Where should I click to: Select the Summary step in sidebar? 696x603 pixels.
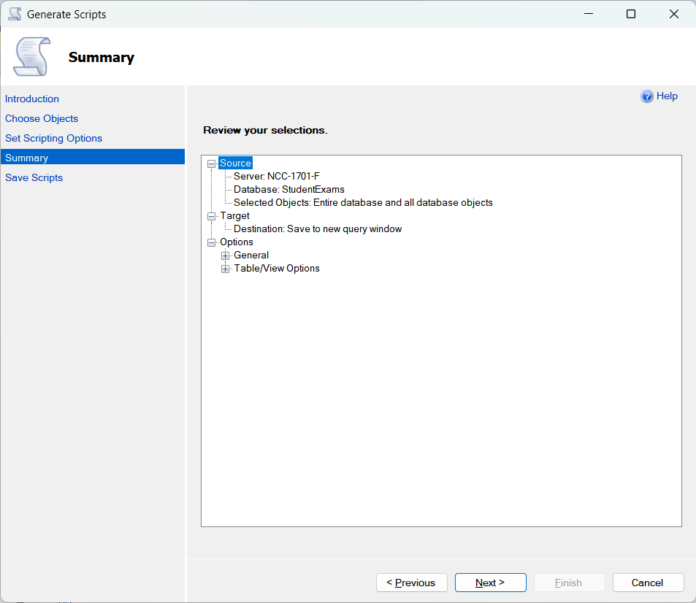(93, 158)
